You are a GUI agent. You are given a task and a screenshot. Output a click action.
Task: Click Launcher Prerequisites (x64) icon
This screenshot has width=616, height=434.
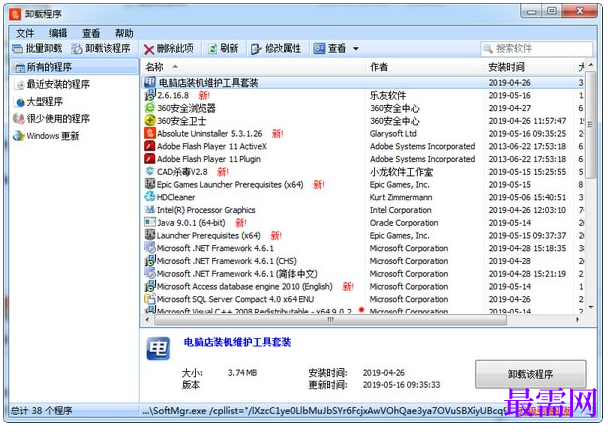click(150, 235)
